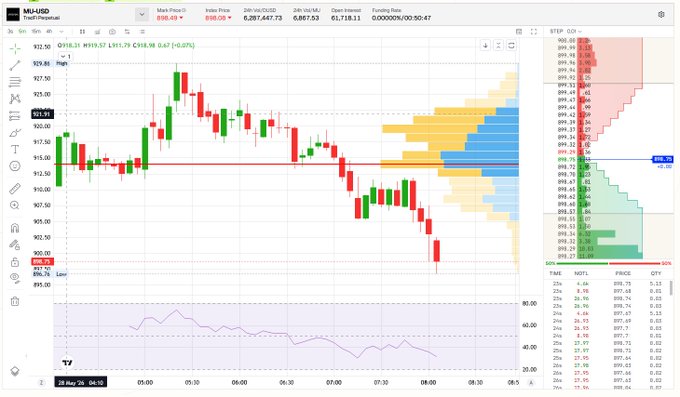Click the QTY column header in trades
The image size is (680, 397).
pyautogui.click(x=655, y=273)
